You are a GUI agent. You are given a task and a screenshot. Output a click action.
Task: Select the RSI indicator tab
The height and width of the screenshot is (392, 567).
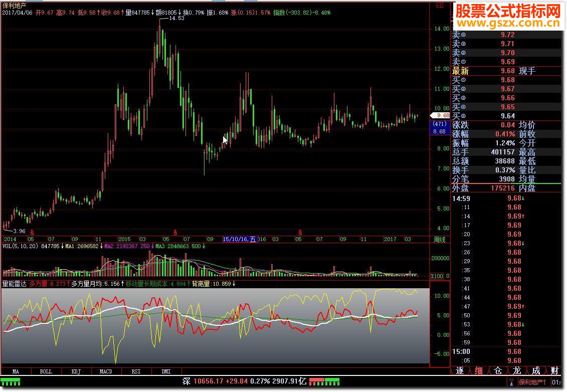135,371
